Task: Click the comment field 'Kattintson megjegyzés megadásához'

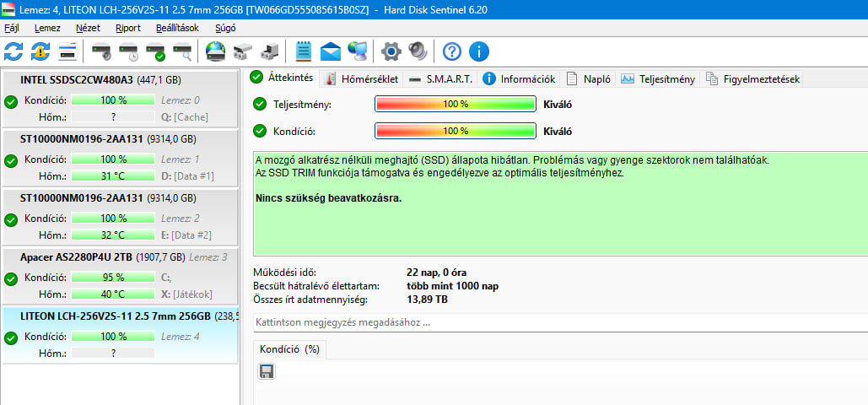Action: pyautogui.click(x=560, y=322)
